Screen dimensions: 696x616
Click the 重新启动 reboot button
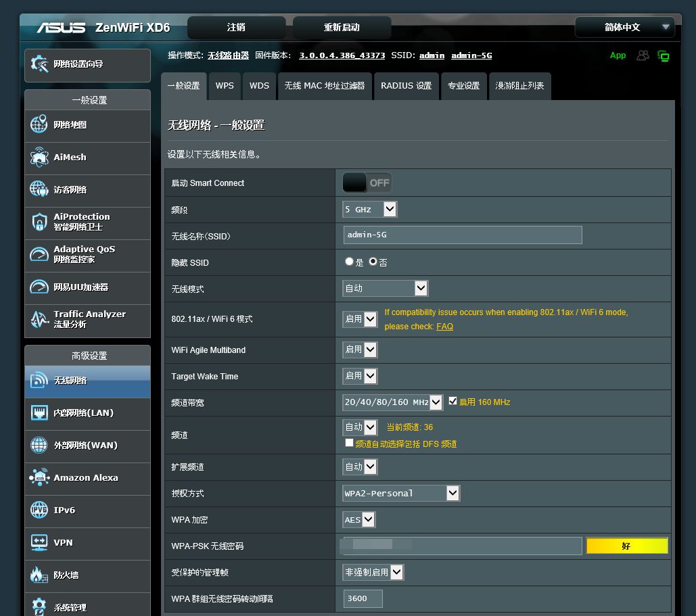342,28
